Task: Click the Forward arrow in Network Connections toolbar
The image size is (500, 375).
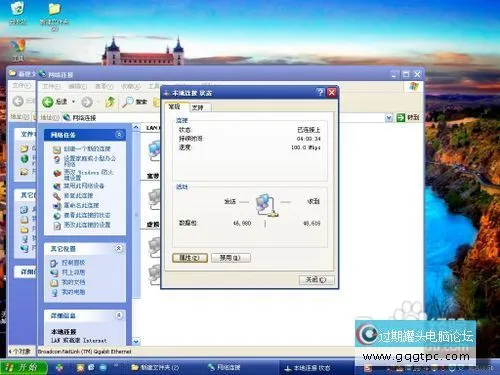Action: (87, 102)
